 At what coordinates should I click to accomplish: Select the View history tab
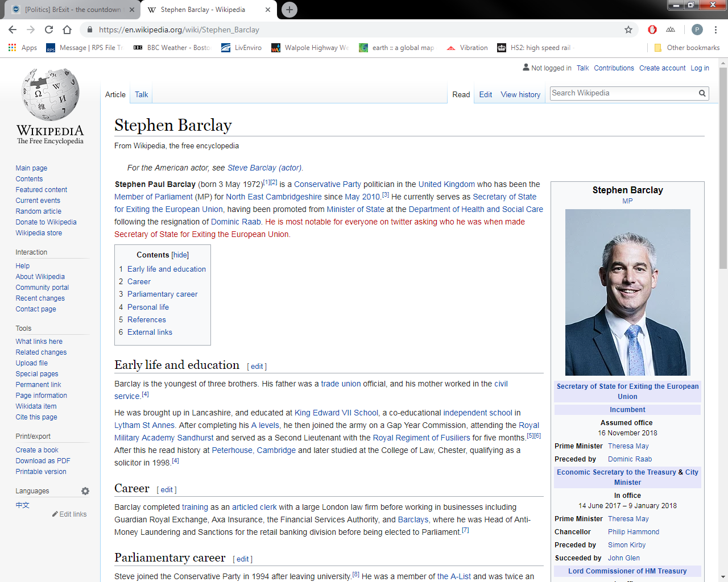(x=520, y=95)
